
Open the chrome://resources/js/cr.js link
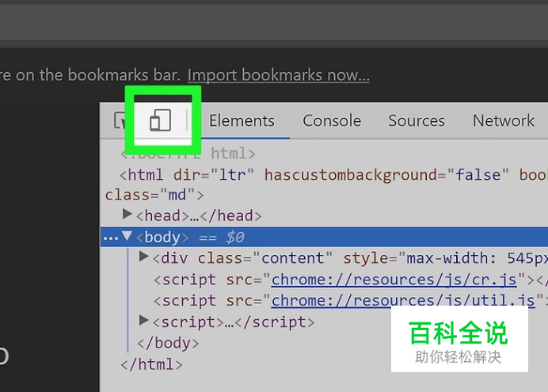coord(394,280)
